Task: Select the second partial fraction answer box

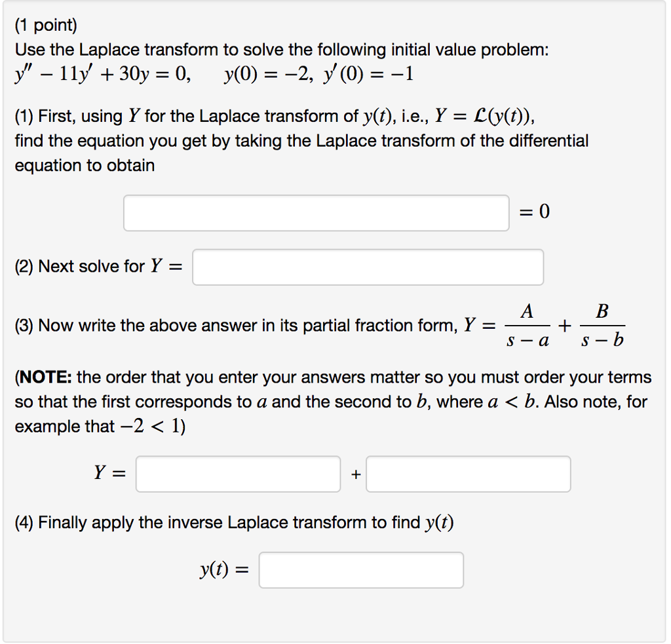Action: click(468, 473)
